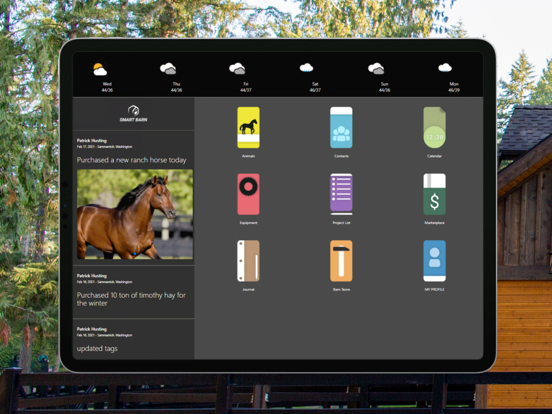Click the 'Barn Store' label text
This screenshot has height=414, width=552.
(x=341, y=289)
